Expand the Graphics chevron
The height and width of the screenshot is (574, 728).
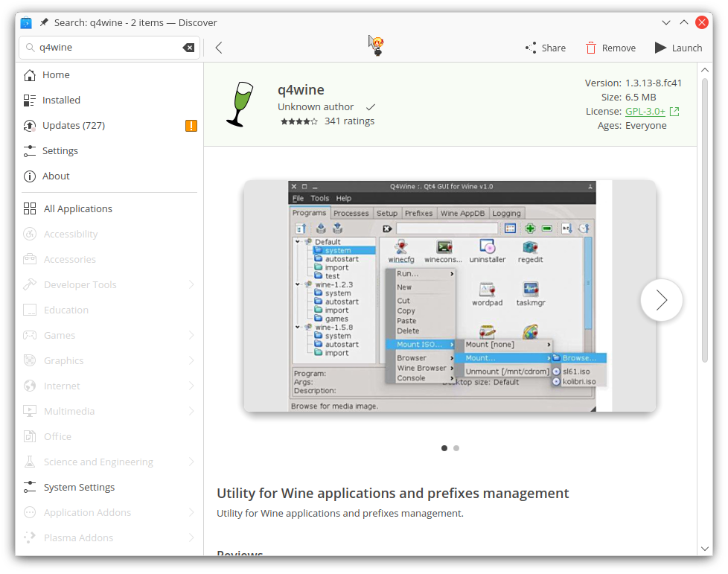click(191, 360)
